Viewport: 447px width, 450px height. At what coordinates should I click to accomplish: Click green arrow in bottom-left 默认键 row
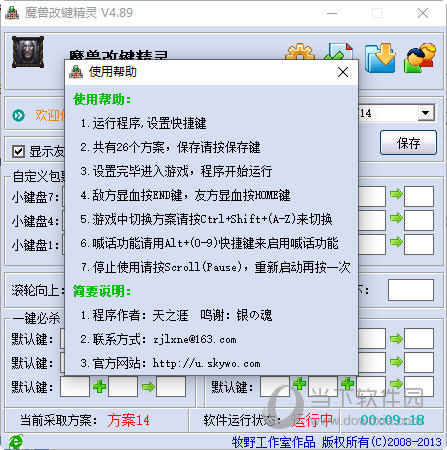(148, 387)
